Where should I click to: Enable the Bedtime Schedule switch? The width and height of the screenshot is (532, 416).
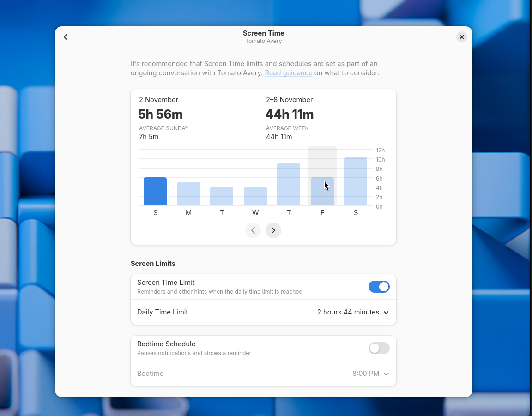(379, 348)
